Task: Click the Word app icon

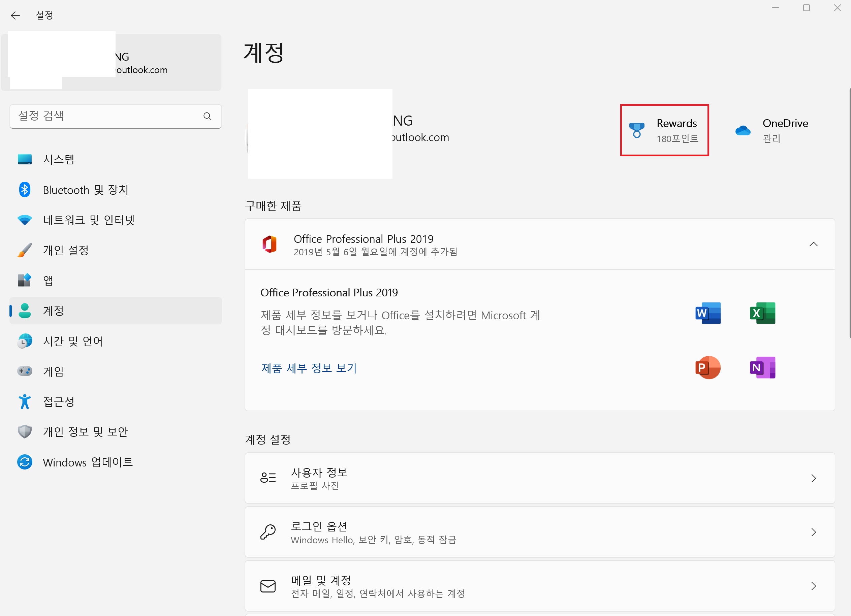Action: click(708, 313)
